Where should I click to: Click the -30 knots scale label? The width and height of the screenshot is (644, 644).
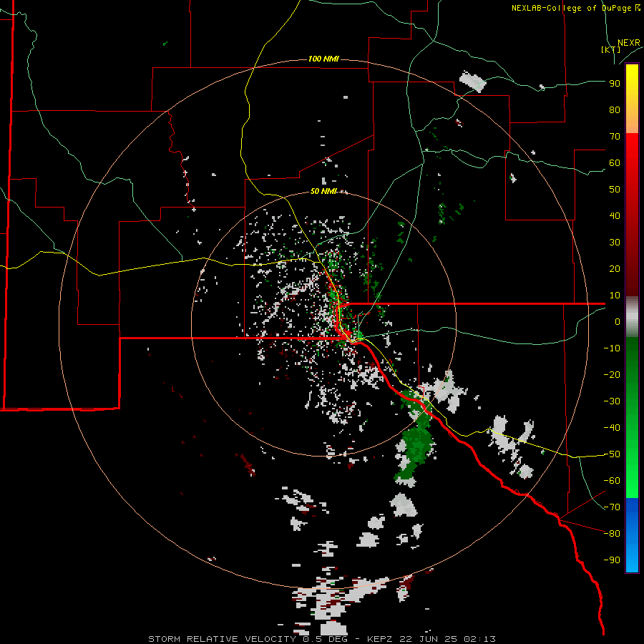[x=612, y=401]
